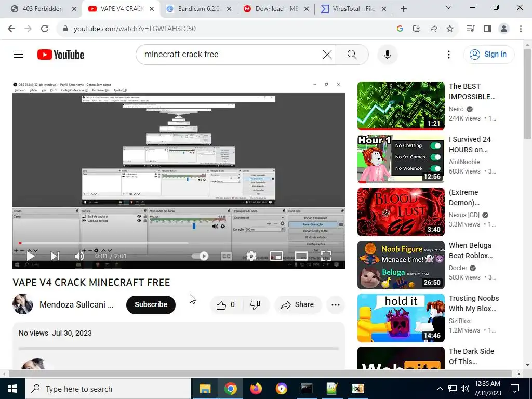The height and width of the screenshot is (399, 532).
Task: Open the Chrome three-dot menu
Action: click(x=521, y=29)
